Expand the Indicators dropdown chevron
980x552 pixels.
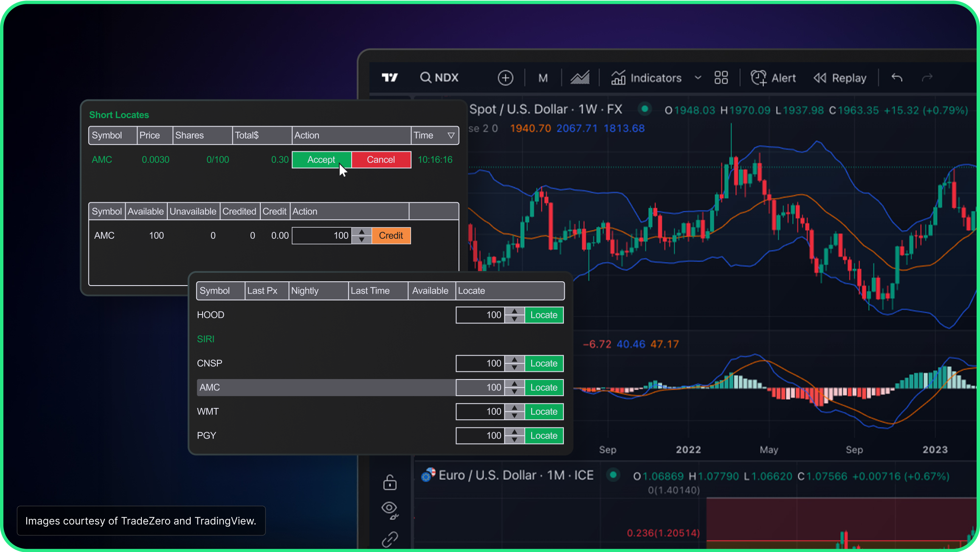(698, 78)
